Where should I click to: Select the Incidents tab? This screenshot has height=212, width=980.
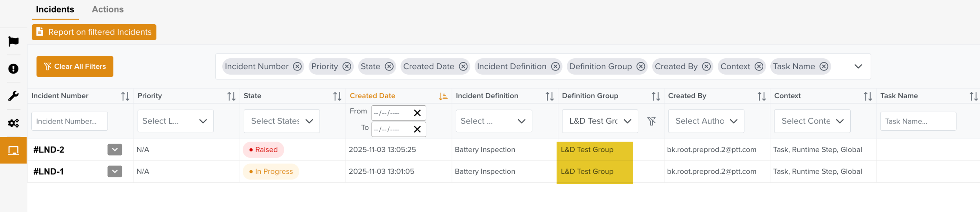(55, 9)
